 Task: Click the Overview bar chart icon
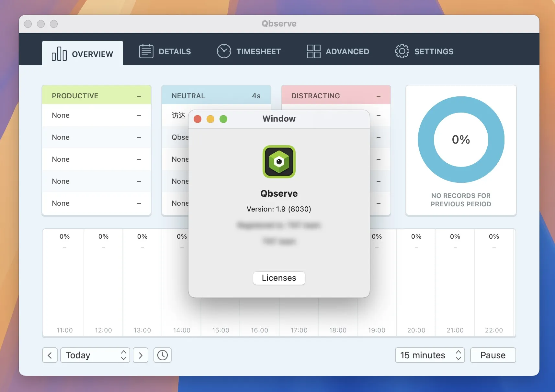pos(59,54)
